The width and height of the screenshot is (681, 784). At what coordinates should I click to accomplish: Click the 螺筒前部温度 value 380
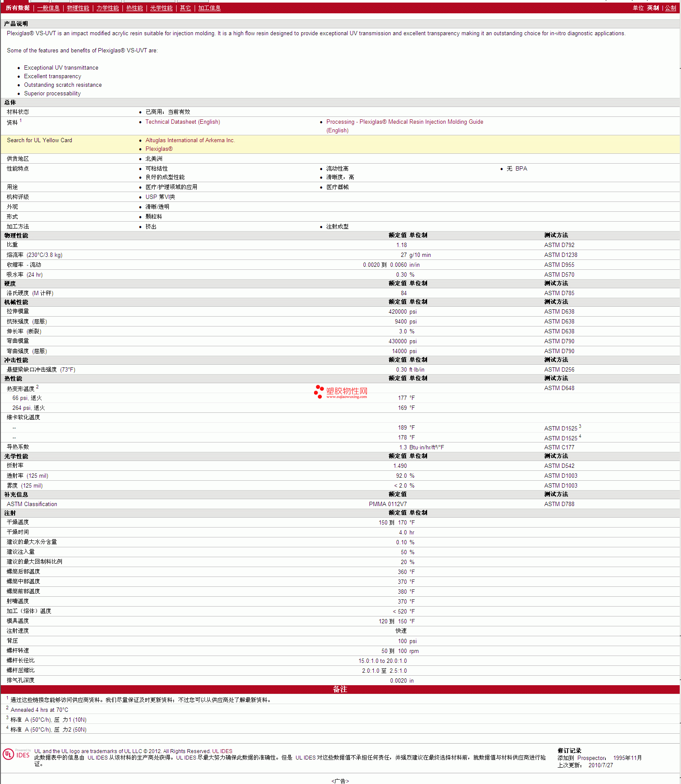click(x=402, y=592)
